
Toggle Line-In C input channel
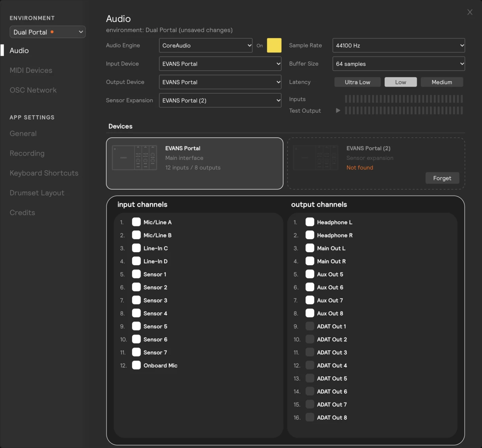pos(136,248)
